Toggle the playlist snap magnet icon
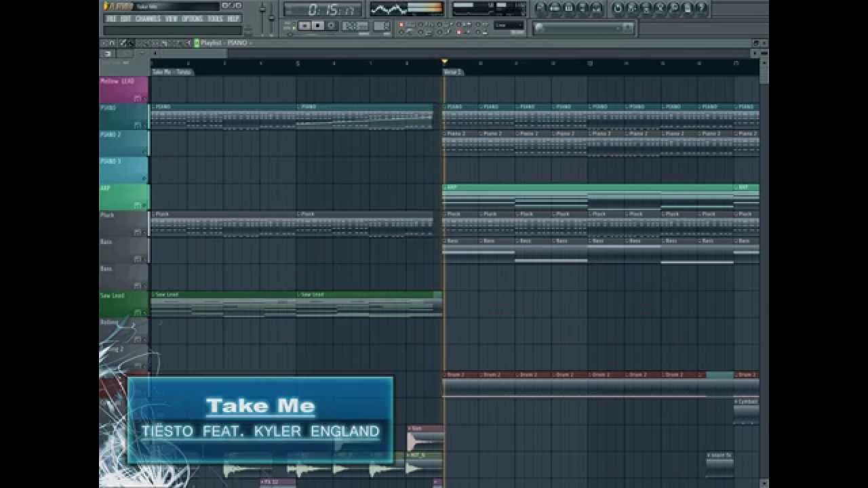The height and width of the screenshot is (488, 868). (x=112, y=43)
